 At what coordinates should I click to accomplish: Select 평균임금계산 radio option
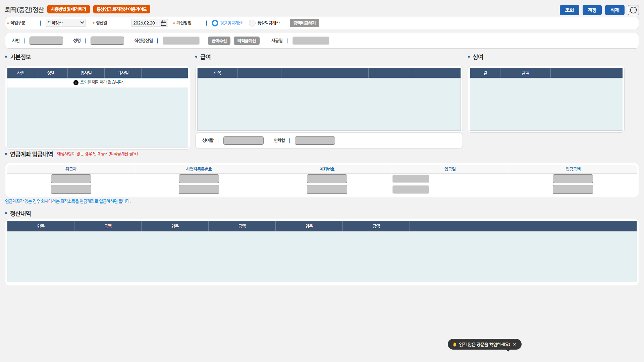point(215,23)
